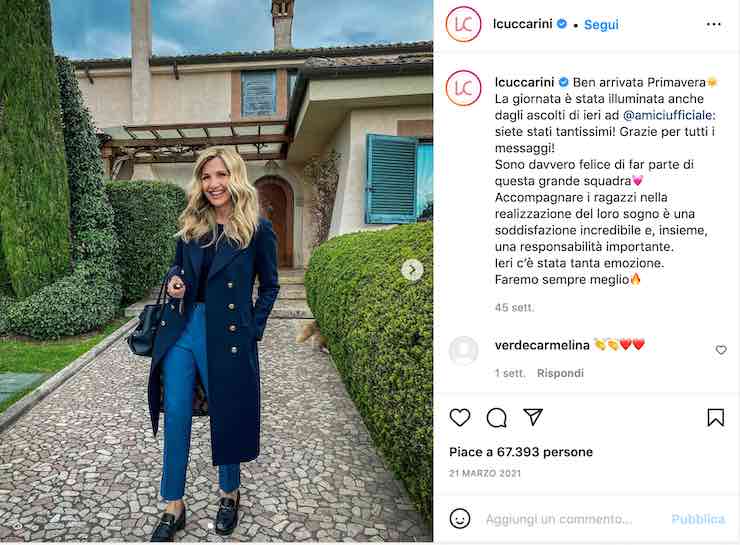Screen dimensions: 740x545
Task: Reply to verdecarmelina with Rispondi
Action: (x=560, y=373)
